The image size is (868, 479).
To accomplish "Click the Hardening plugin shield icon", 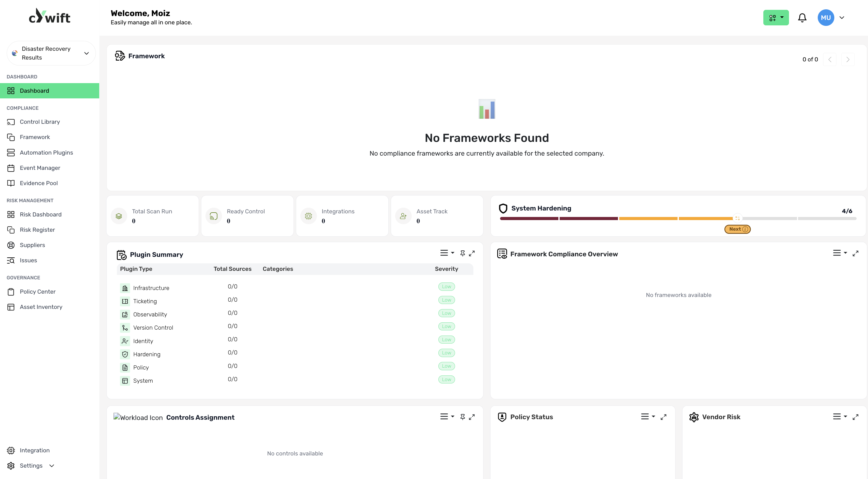I will (x=125, y=354).
